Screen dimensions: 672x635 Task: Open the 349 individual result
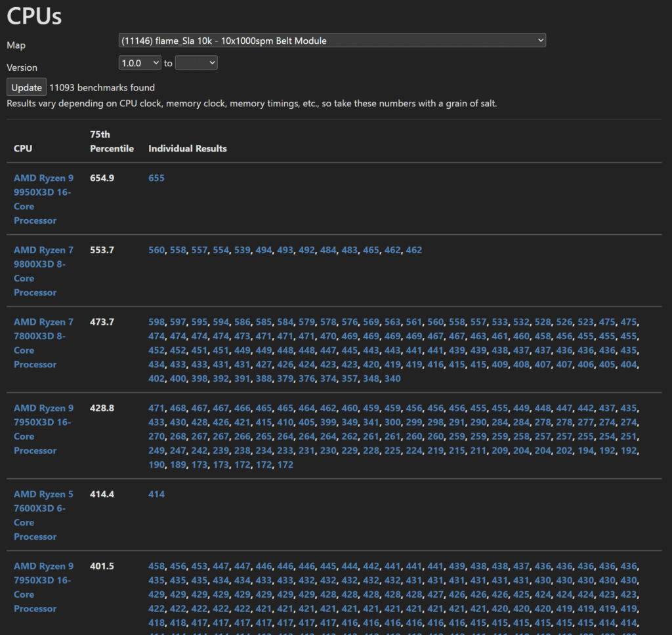[349, 422]
